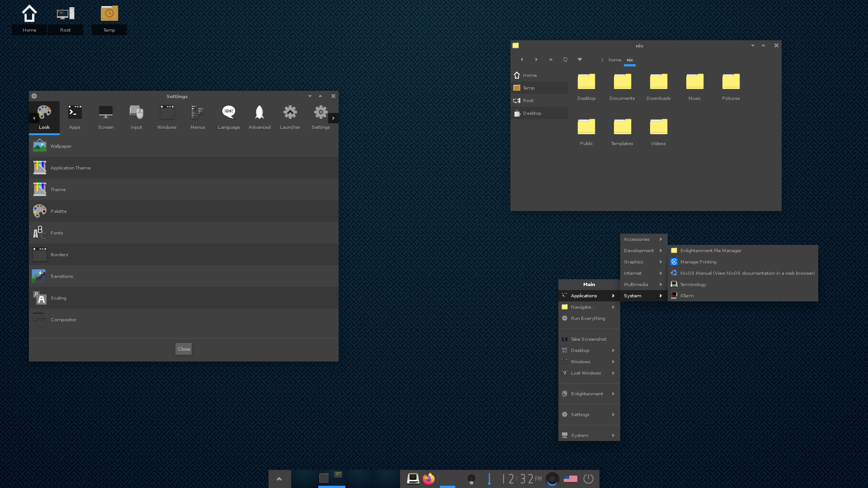Viewport: 868px width, 488px height.
Task: Select XTerm from the System submenu
Action: 687,296
